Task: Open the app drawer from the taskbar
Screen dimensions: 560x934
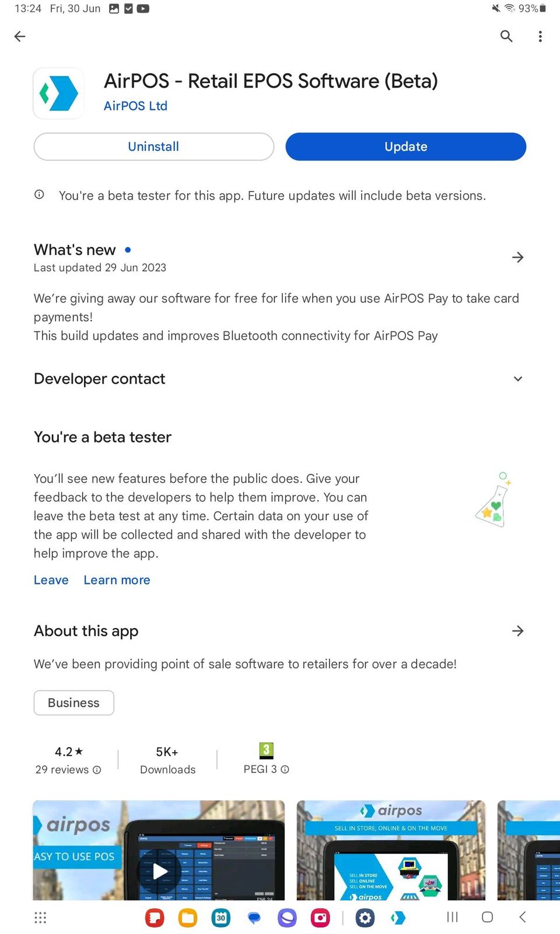Action: pos(40,918)
